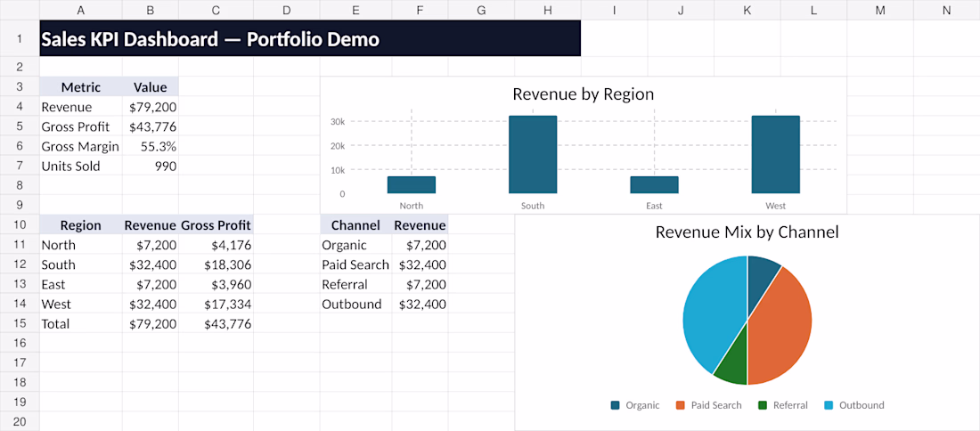The width and height of the screenshot is (980, 431).
Task: Click the Revenue metric label in row 4
Action: tap(80, 107)
